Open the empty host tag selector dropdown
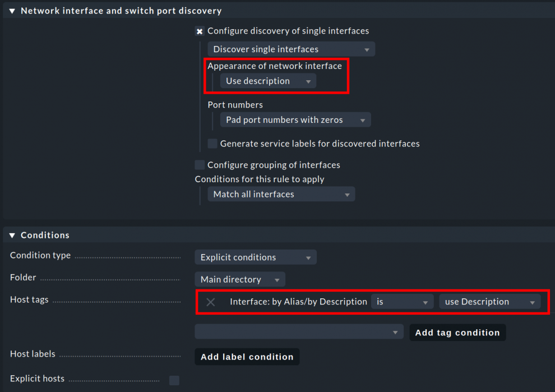 (298, 332)
